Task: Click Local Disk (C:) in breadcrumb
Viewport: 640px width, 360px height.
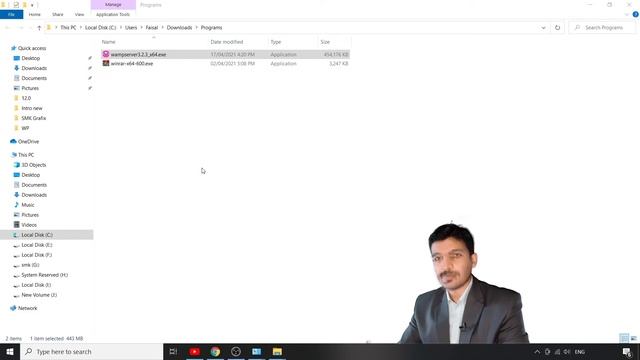Action: [100, 28]
